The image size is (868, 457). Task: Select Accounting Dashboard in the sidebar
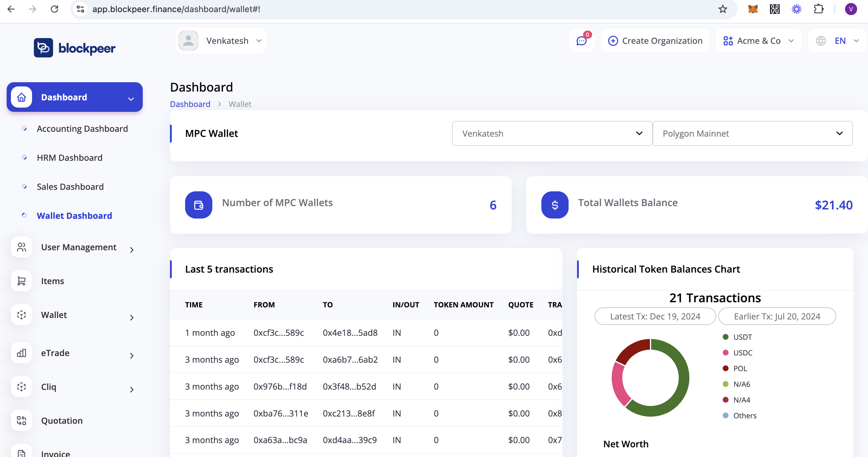(x=82, y=129)
